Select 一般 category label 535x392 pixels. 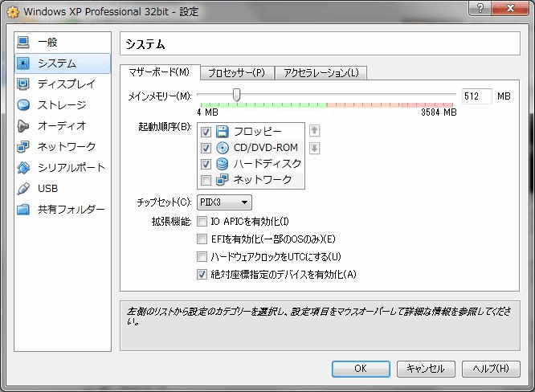[47, 43]
